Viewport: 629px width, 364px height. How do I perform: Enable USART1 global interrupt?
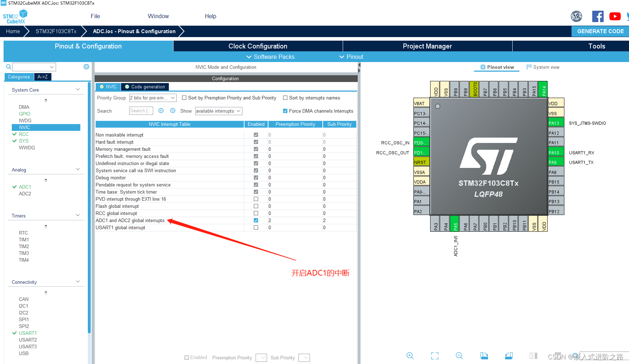point(256,227)
